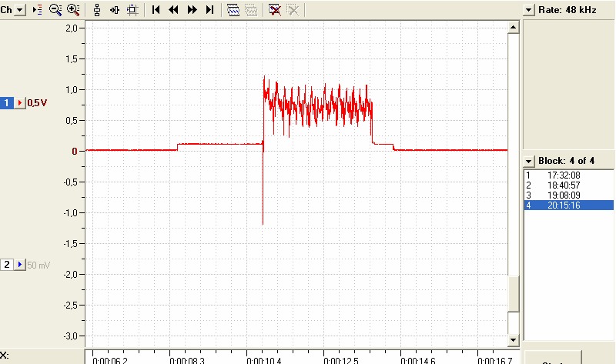Click the 1,0 voltage axis label
Screen dimensions: 616x364
click(72, 89)
